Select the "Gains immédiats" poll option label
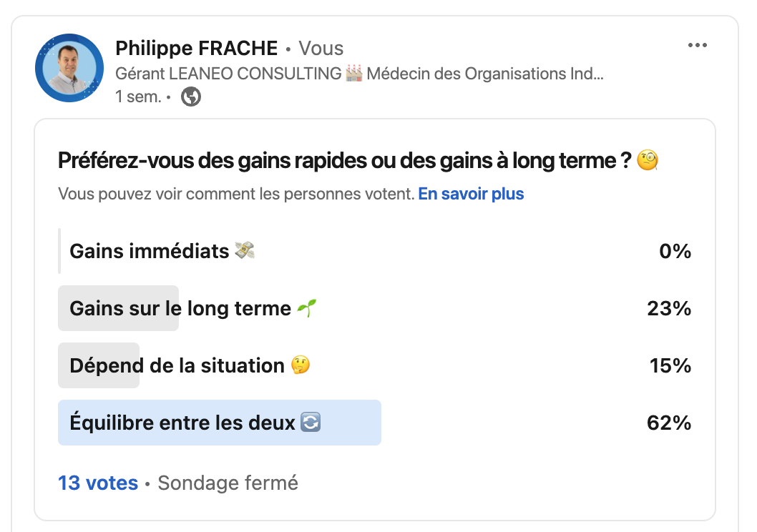Image resolution: width=757 pixels, height=532 pixels. pos(149,251)
